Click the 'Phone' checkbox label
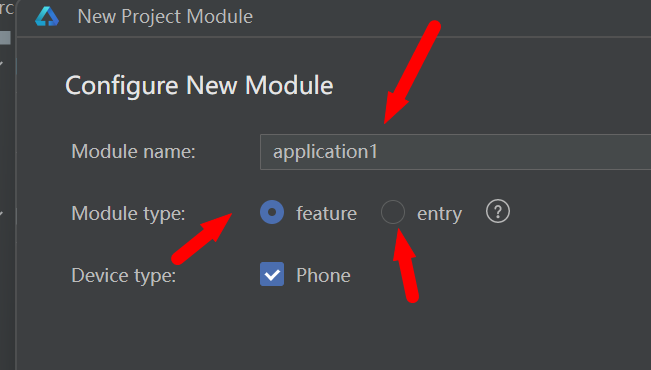 coord(323,275)
